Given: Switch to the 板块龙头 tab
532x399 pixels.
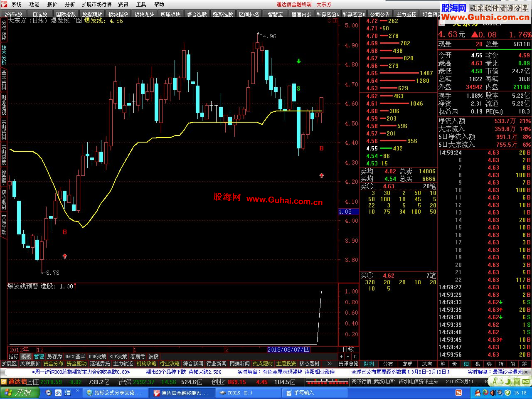Looking at the screenshot, I should tap(144, 14).
